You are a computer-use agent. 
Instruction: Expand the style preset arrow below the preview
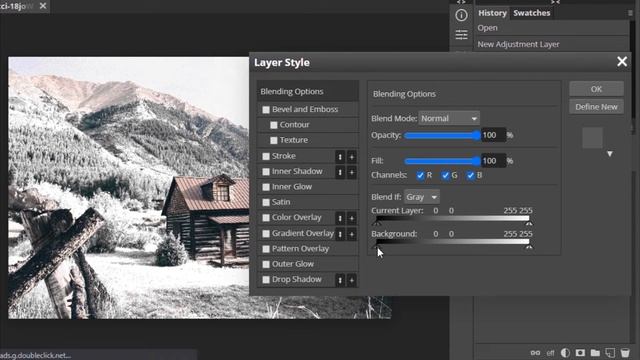[610, 154]
